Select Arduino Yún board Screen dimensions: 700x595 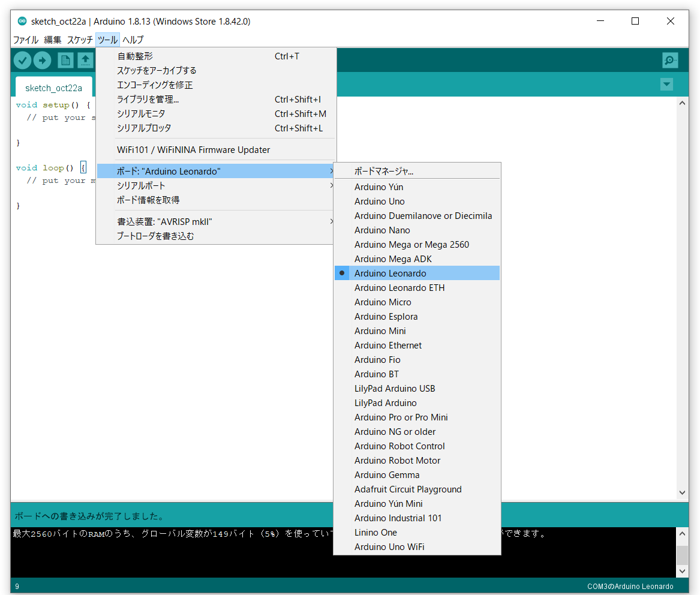click(417, 187)
